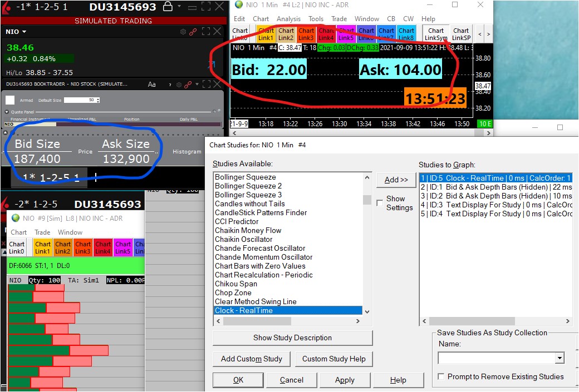Click the lock icon beside DU3145693 in top window
Image resolution: width=579 pixels, height=392 pixels.
(168, 7)
